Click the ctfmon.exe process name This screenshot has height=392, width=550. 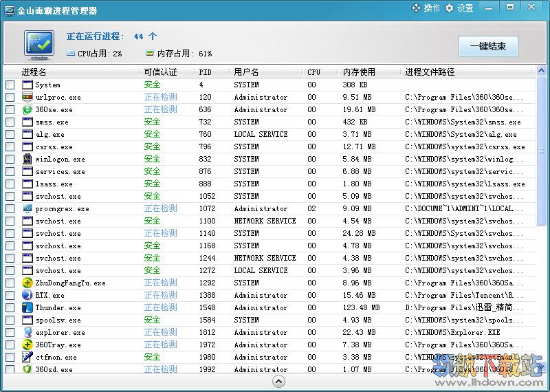pyautogui.click(x=56, y=357)
